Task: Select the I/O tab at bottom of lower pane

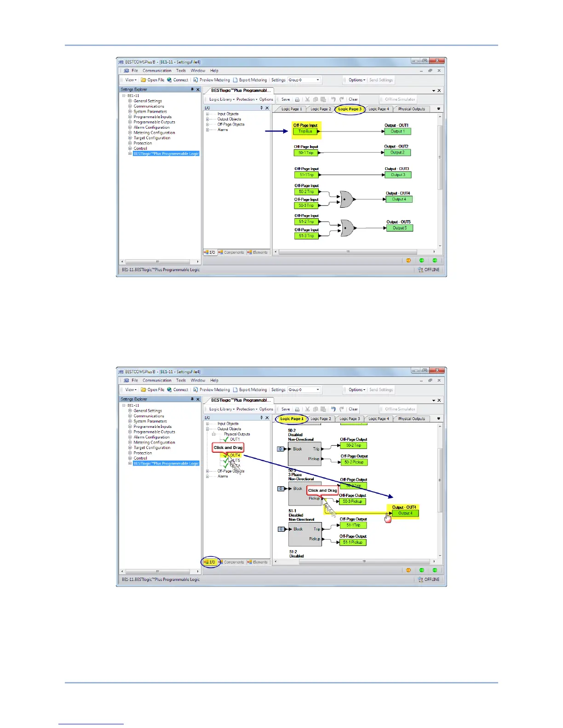Action: [210, 562]
